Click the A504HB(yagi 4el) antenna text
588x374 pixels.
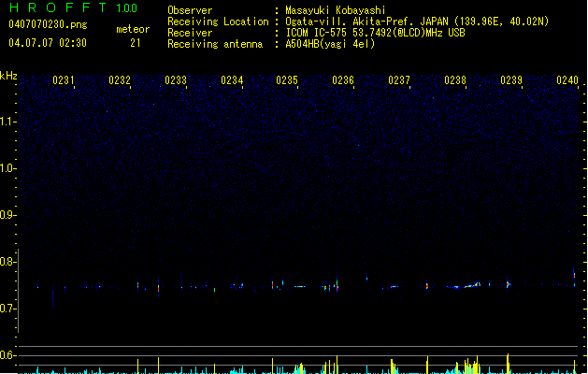click(330, 44)
